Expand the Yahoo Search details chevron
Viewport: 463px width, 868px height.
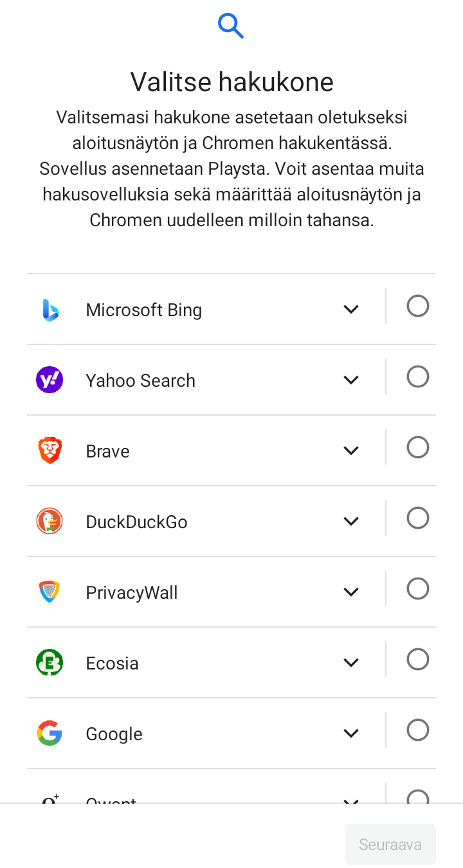351,380
